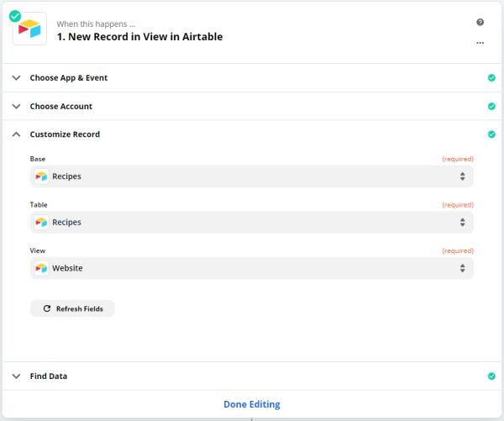The width and height of the screenshot is (504, 421).
Task: Collapse the Customize Record section
Action: (x=252, y=134)
